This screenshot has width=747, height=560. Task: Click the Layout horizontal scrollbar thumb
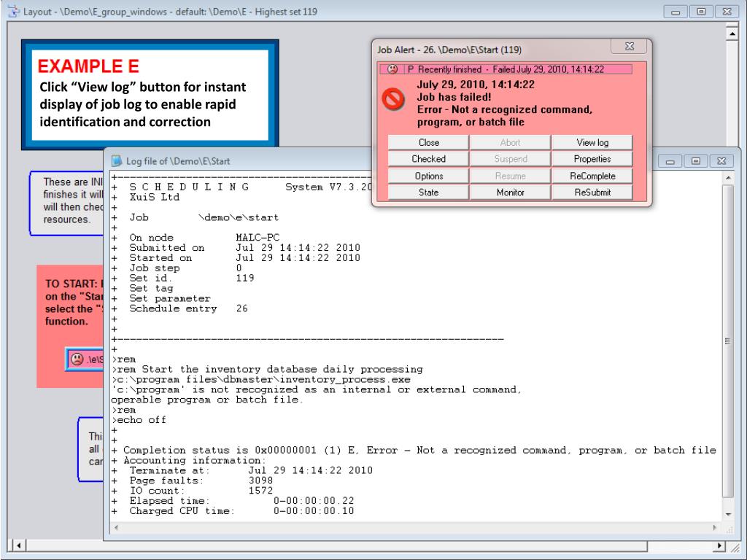click(x=336, y=545)
